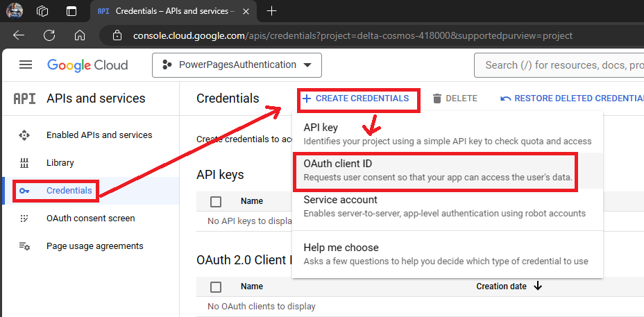The height and width of the screenshot is (317, 644).
Task: Click the OAuth consent screen icon
Action: point(24,219)
